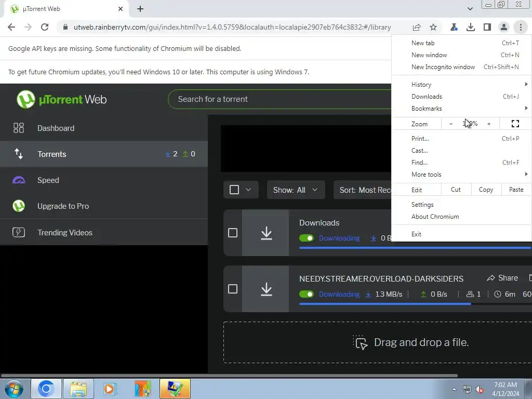This screenshot has width=532, height=399.
Task: Click the muted volume tray icon
Action: coord(480,390)
